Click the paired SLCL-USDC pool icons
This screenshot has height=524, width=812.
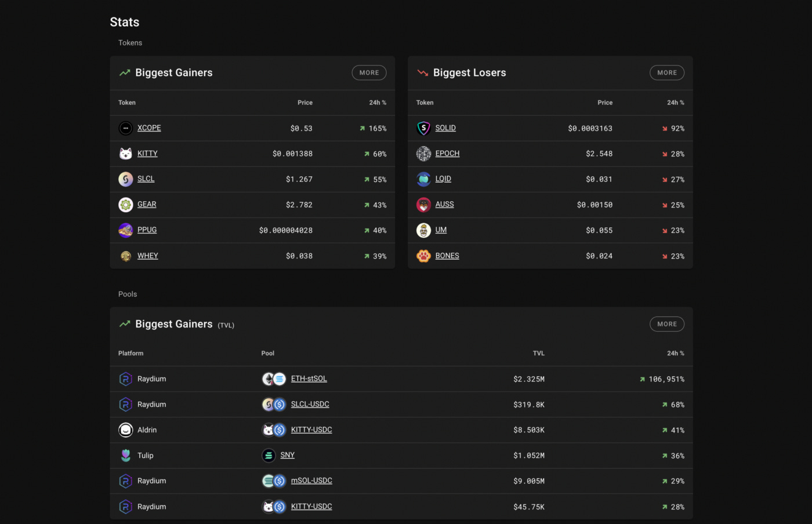273,404
